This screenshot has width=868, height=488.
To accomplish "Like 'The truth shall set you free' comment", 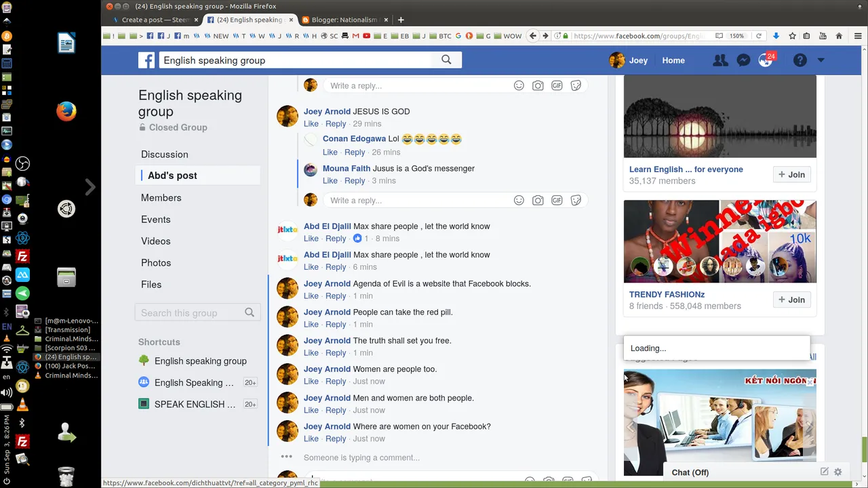I will pos(311,353).
